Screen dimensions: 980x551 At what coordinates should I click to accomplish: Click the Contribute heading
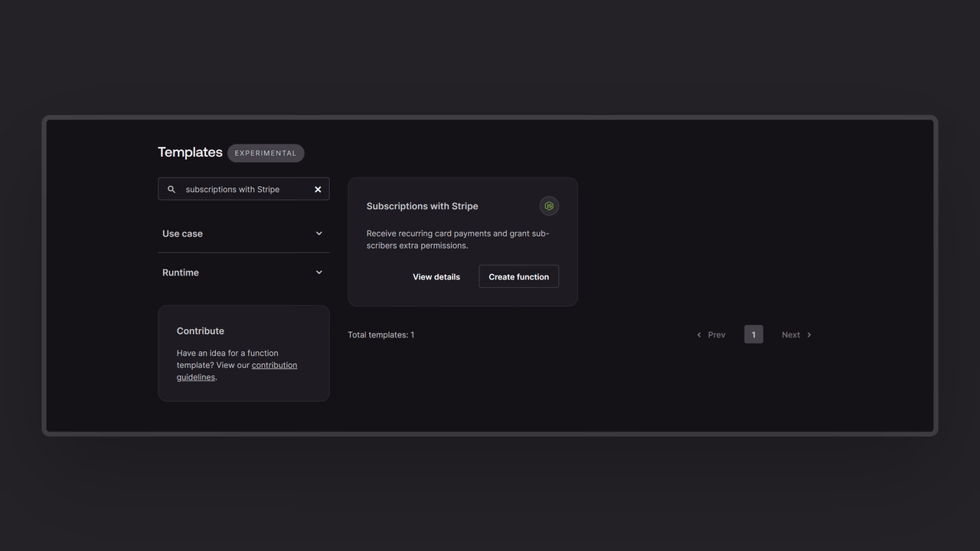pyautogui.click(x=201, y=331)
